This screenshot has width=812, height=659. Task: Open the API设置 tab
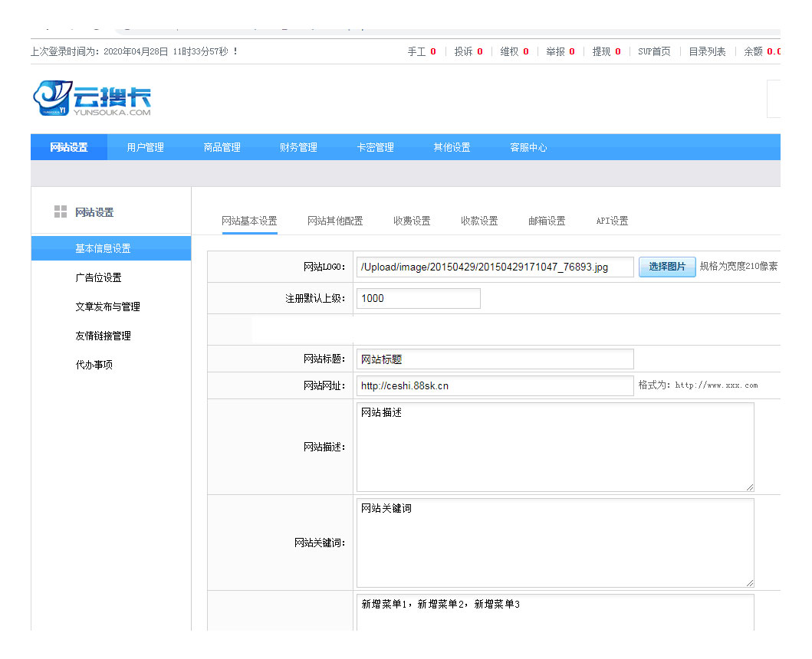point(612,221)
